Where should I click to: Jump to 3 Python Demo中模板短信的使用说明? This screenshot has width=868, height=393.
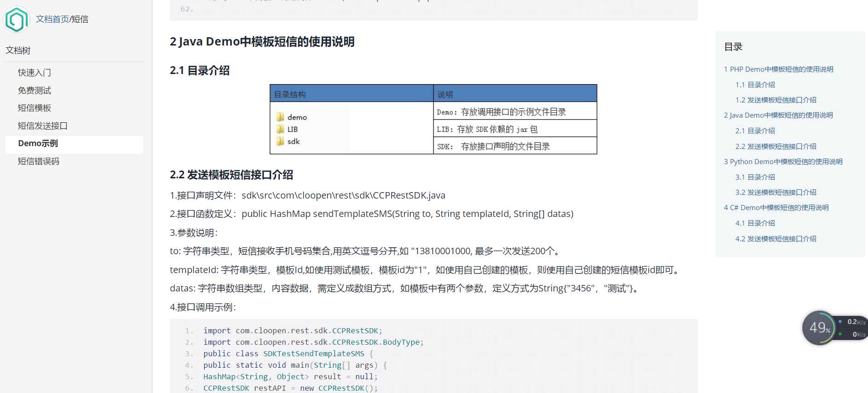point(783,162)
